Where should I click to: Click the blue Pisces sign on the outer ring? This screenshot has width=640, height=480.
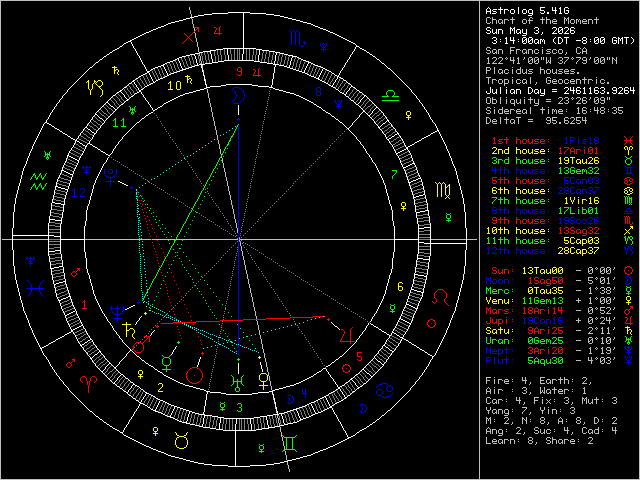36,289
